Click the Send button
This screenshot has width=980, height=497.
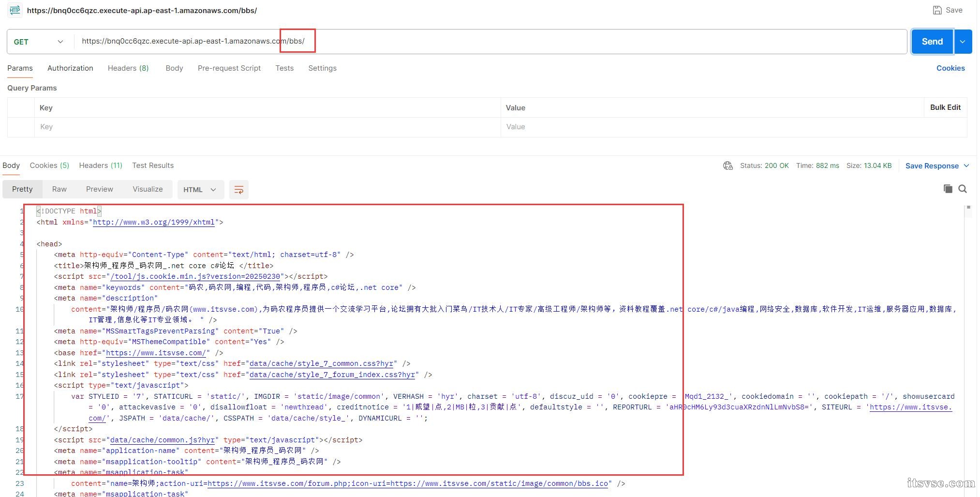tap(932, 42)
